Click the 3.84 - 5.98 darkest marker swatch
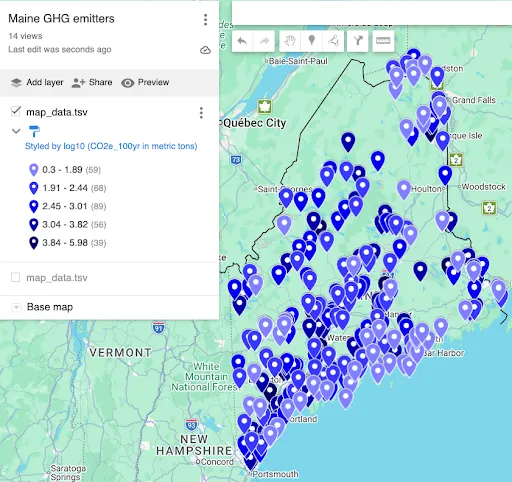Image resolution: width=512 pixels, height=482 pixels. 34,243
